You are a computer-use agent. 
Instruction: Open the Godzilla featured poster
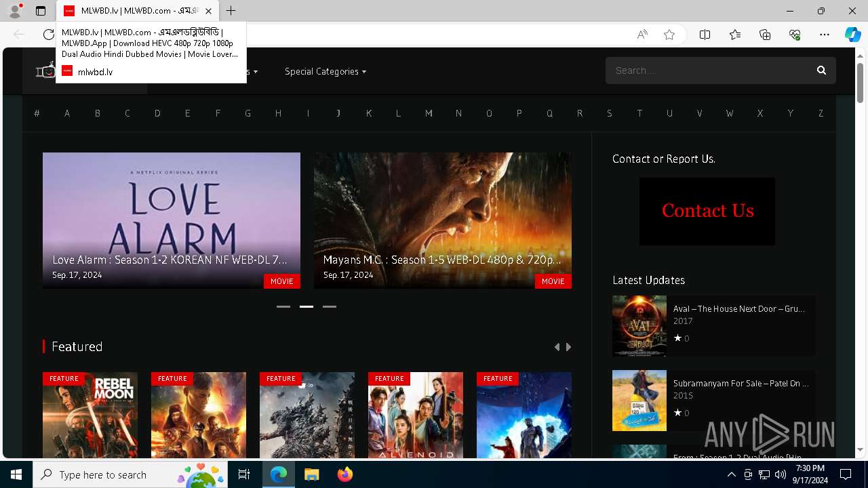pos(307,415)
